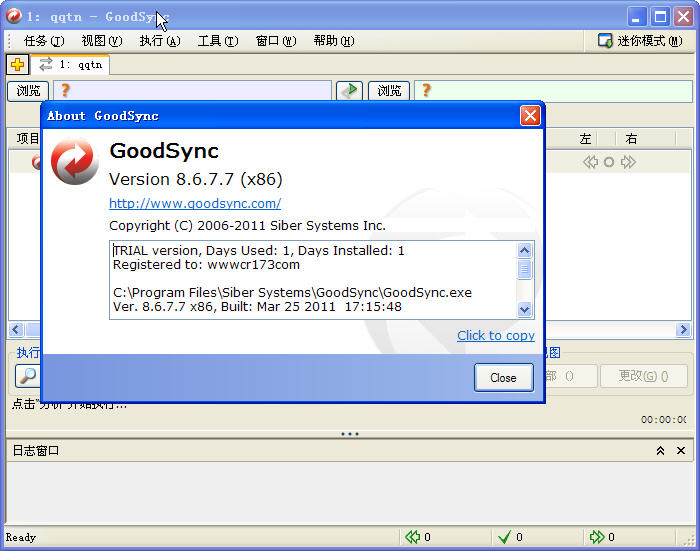Open the 工具(T) menu
This screenshot has height=551, width=700.
tap(218, 41)
